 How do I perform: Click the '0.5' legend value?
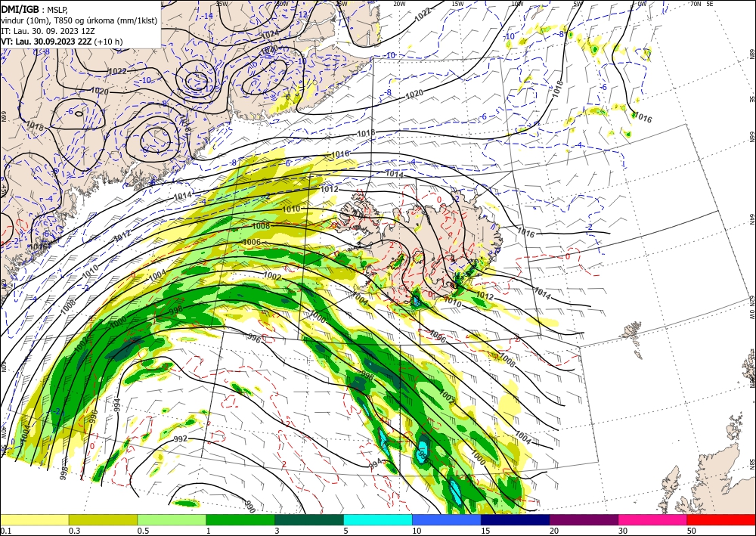pos(143,531)
